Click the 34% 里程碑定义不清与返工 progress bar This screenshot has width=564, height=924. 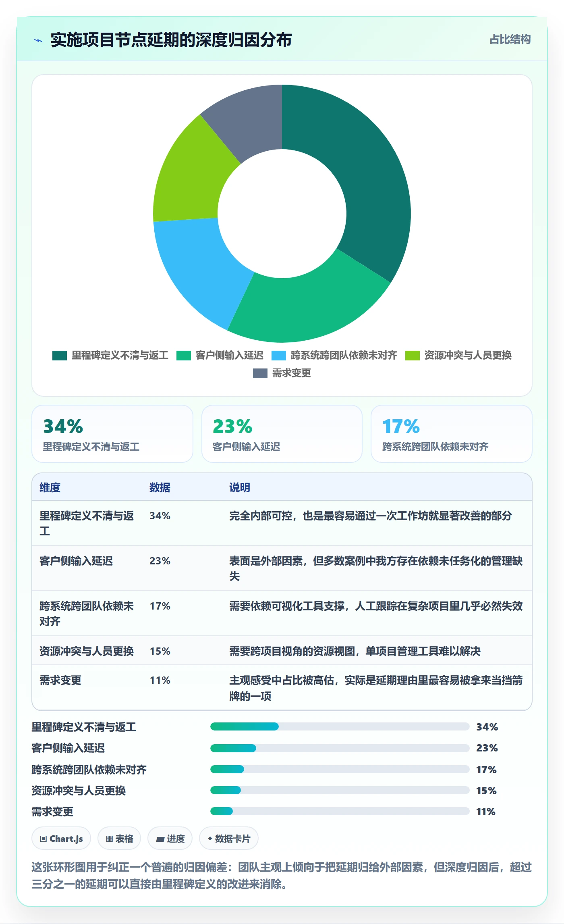pos(340,726)
